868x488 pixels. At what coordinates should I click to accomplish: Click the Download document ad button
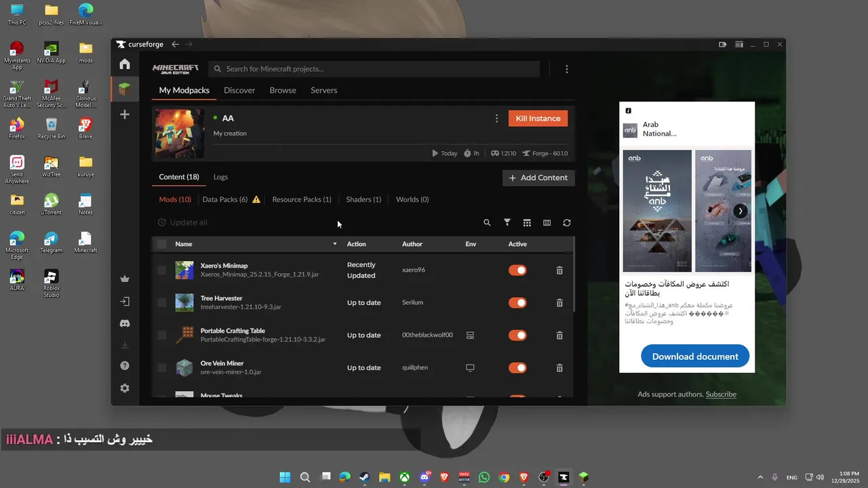pos(695,357)
